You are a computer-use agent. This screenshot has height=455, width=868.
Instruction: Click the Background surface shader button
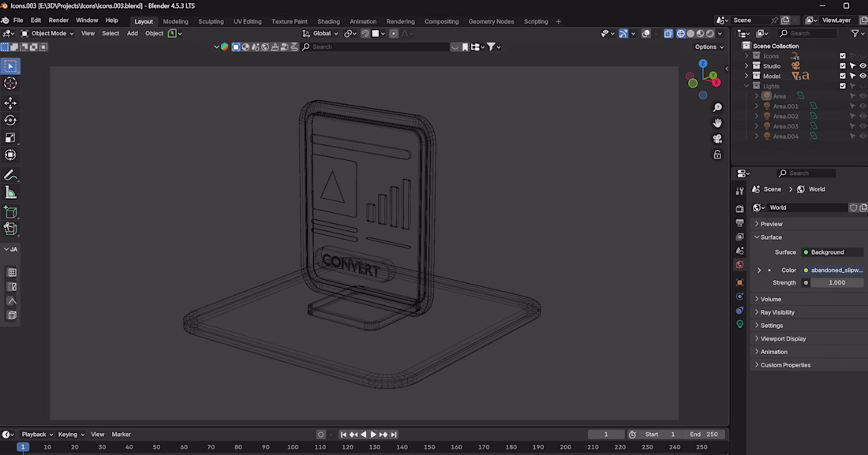click(832, 252)
